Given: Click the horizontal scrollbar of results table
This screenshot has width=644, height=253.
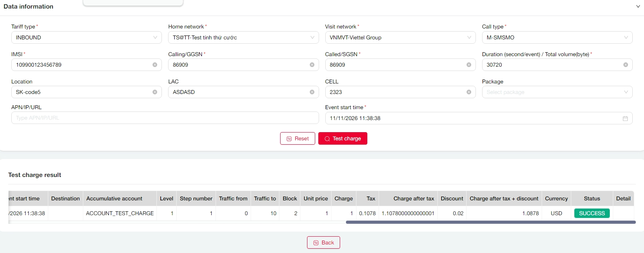Looking at the screenshot, I should point(490,222).
